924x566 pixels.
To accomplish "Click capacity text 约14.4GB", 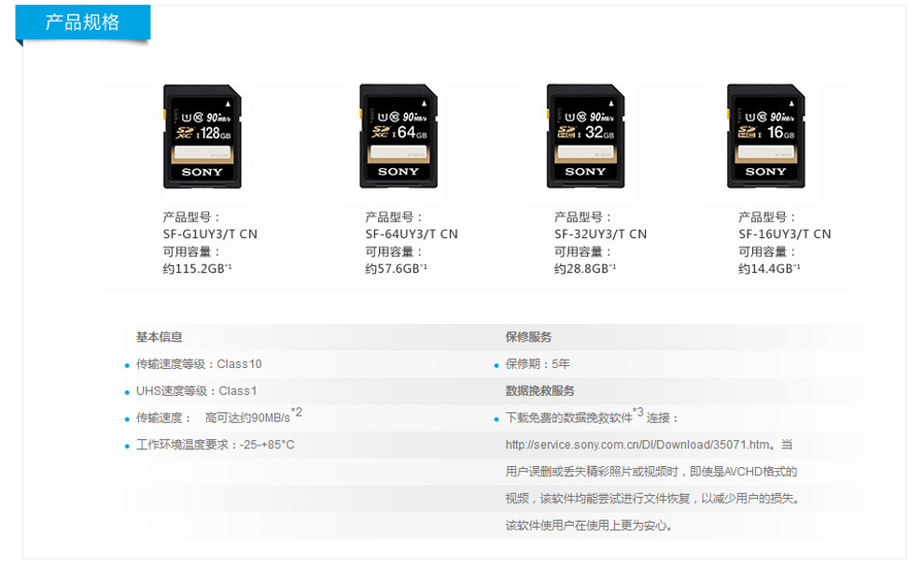I will (x=770, y=269).
